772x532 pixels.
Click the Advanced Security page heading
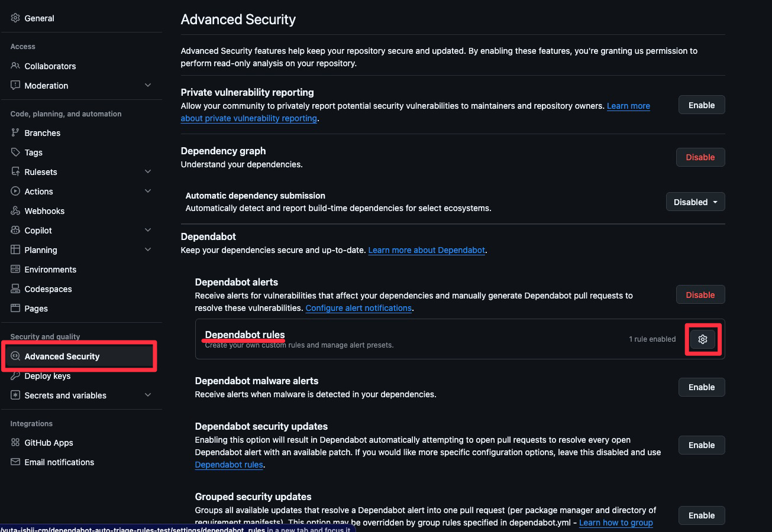click(x=238, y=20)
